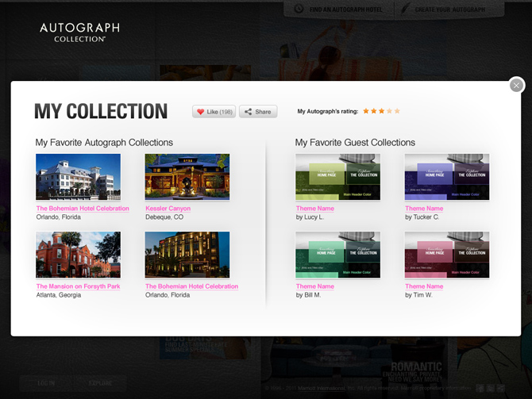Click Theme Name link by Tucker C.
Image resolution: width=532 pixels, height=399 pixels.
[x=424, y=209]
